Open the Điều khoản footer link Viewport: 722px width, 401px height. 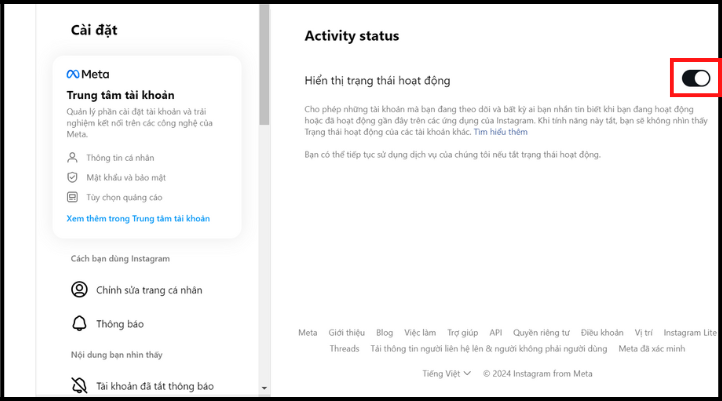pyautogui.click(x=602, y=332)
